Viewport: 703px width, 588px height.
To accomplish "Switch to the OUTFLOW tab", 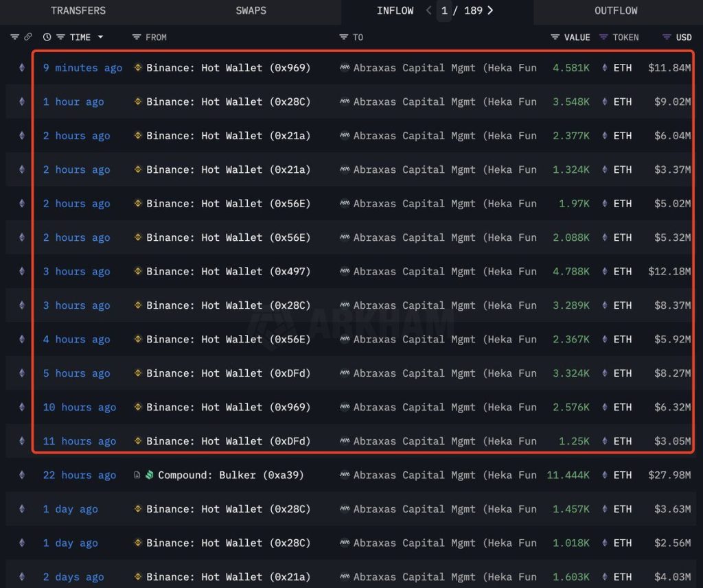I will pos(616,11).
